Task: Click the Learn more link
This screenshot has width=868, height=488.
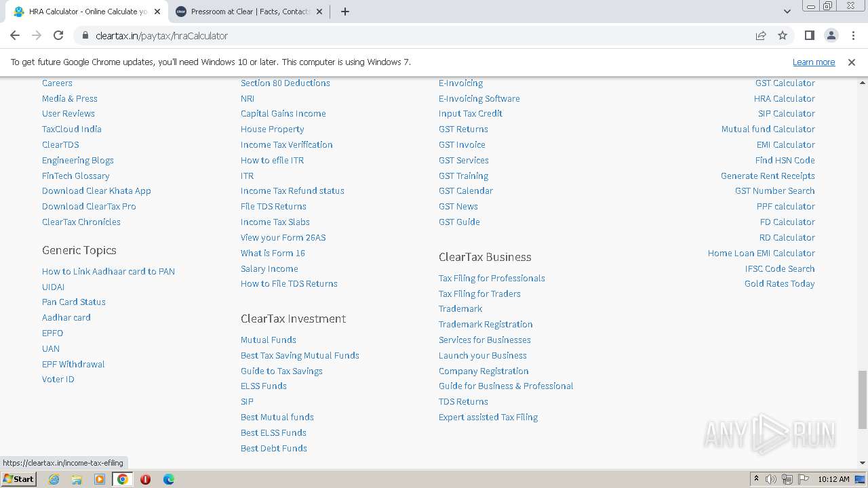Action: (x=814, y=62)
